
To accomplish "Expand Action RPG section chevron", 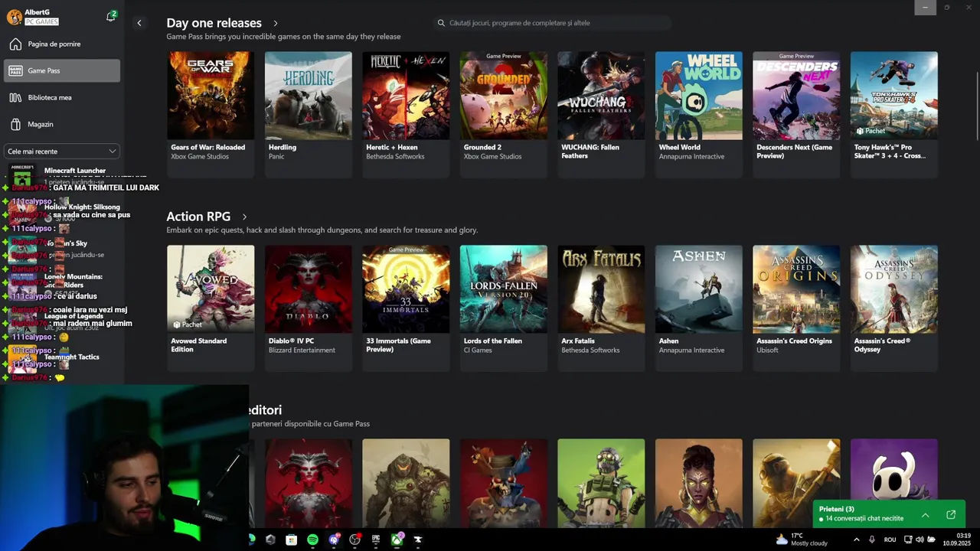I will [244, 217].
